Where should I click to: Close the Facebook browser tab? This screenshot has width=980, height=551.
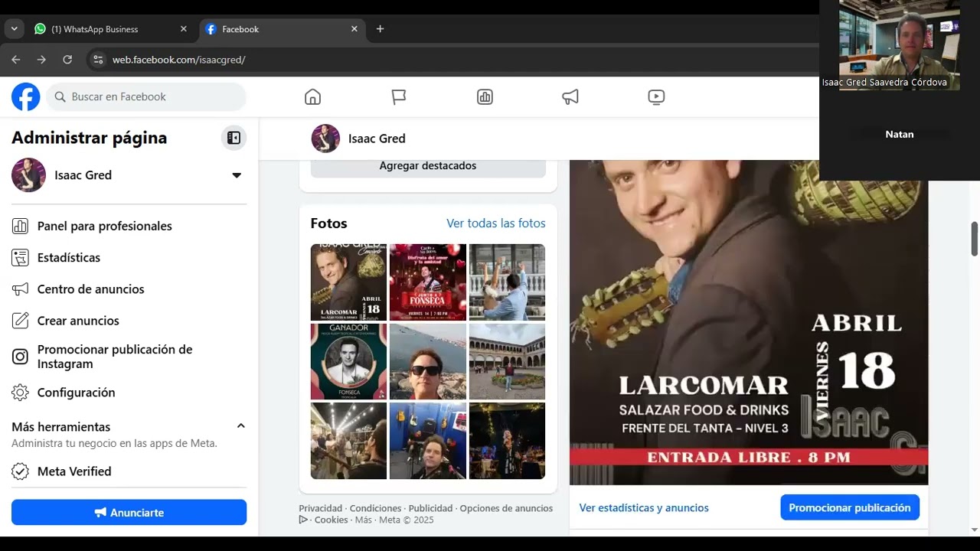pyautogui.click(x=354, y=29)
